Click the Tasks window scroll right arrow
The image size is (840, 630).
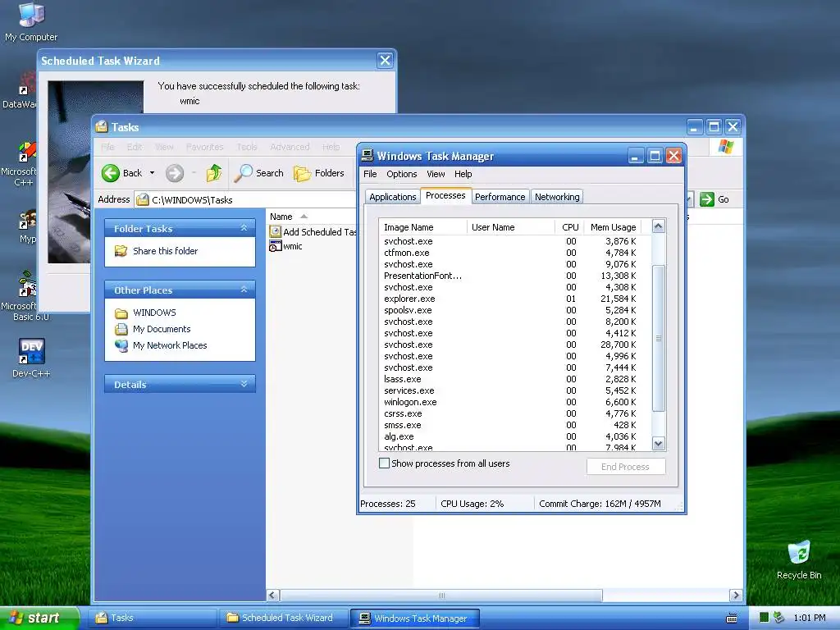736,596
